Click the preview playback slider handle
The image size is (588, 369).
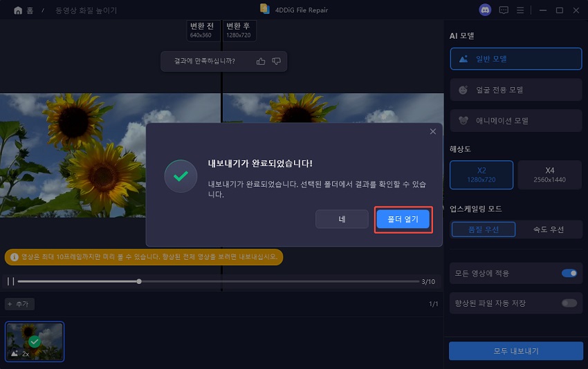point(139,281)
